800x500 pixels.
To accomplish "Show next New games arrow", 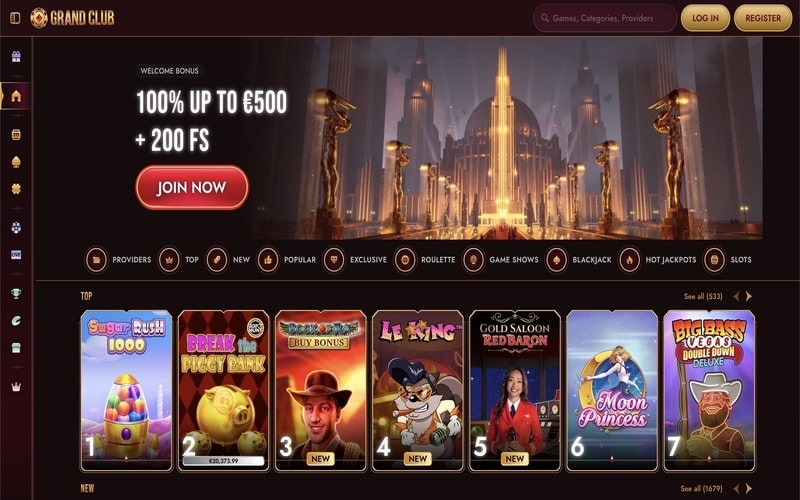I will tap(748, 488).
